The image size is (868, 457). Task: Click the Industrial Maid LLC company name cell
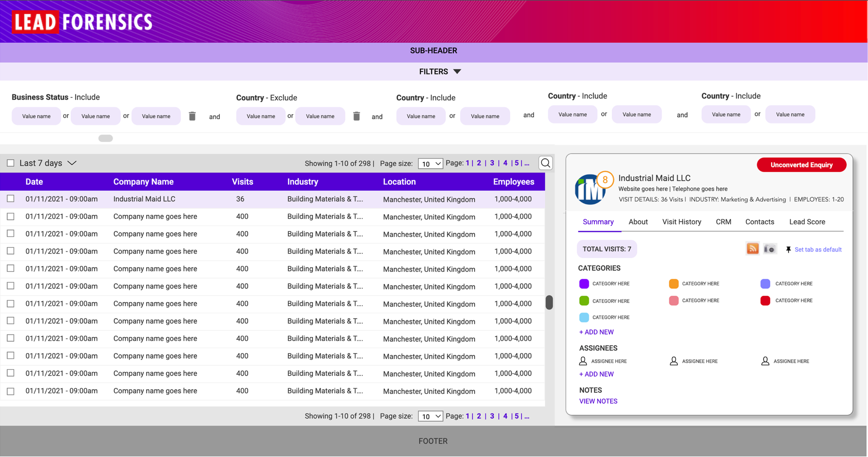[x=144, y=199]
